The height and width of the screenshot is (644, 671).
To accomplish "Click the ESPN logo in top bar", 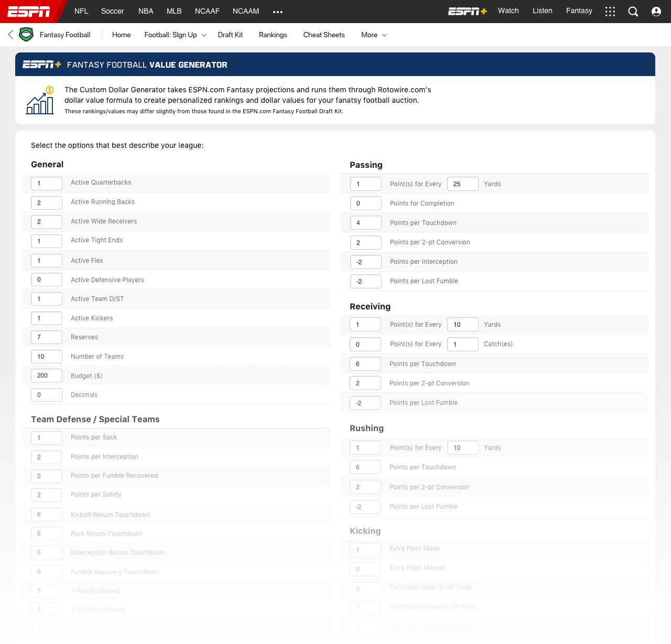I will 29,12.
